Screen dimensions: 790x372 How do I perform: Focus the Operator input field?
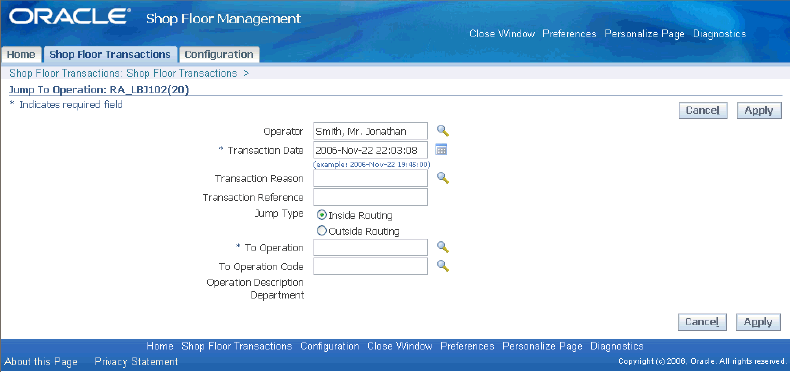click(370, 131)
